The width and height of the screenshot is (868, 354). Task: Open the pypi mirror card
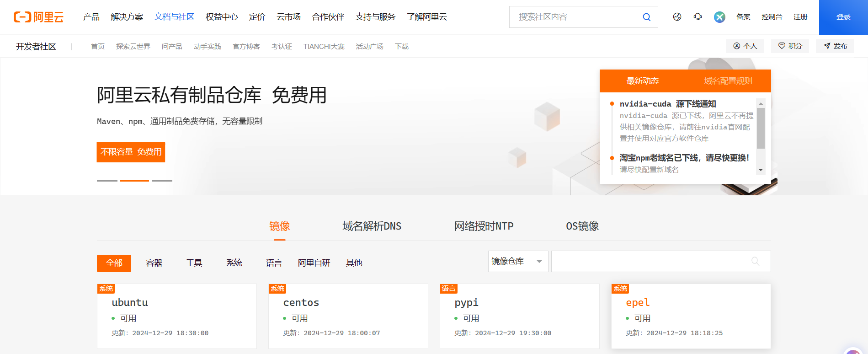520,316
